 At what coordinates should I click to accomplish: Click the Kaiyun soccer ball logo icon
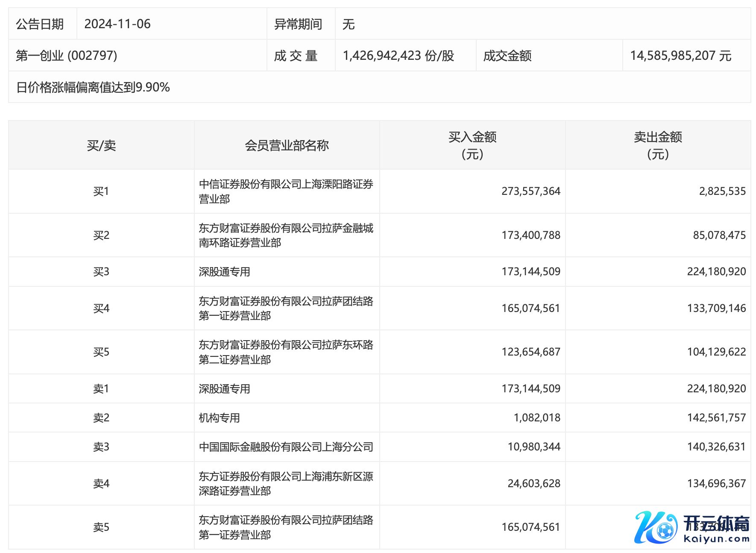(656, 528)
